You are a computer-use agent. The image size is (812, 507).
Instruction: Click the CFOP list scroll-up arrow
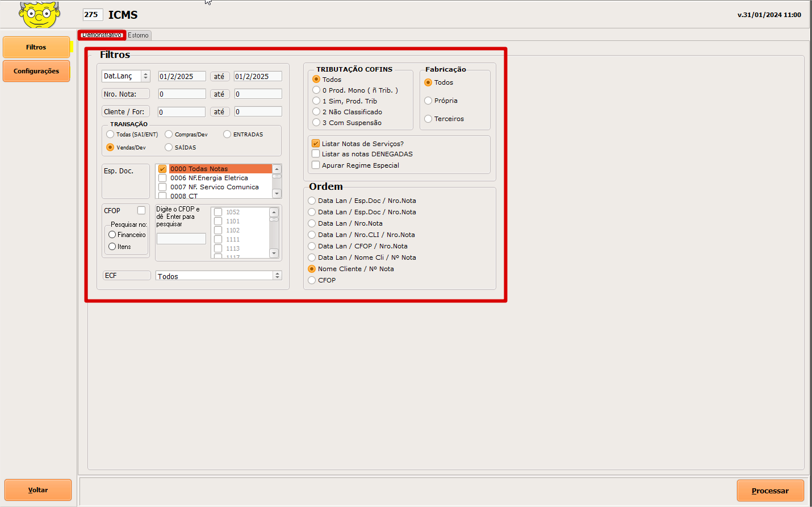274,212
